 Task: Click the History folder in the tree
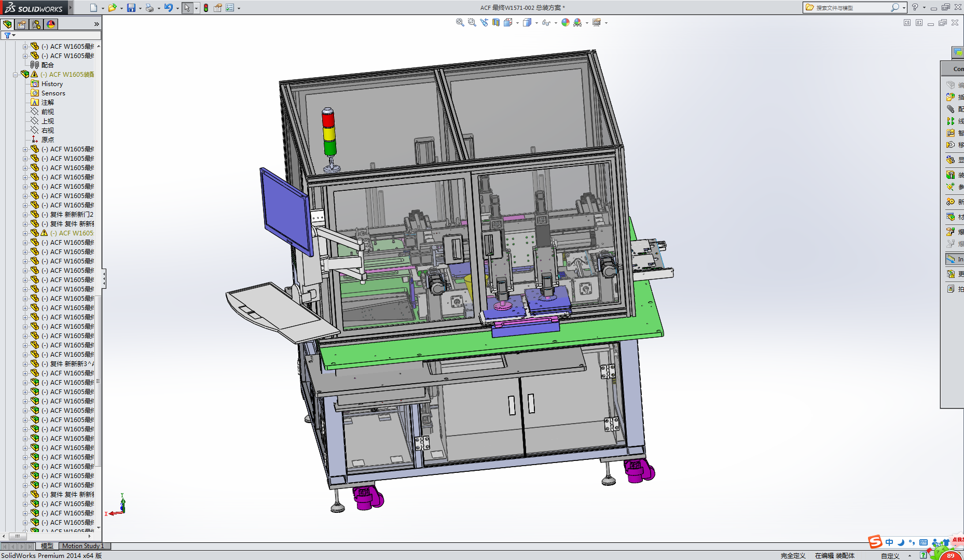click(52, 84)
